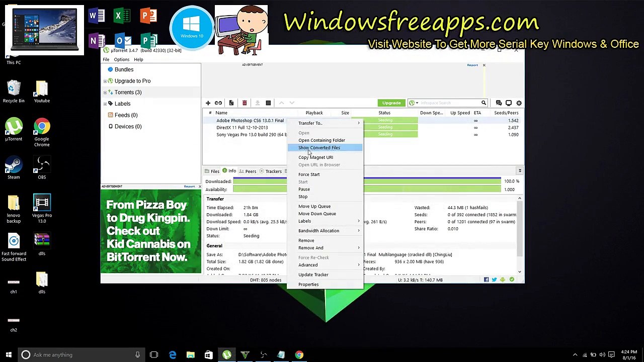Image resolution: width=644 pixels, height=362 pixels.
Task: Add torrent from URL link icon
Action: click(218, 103)
